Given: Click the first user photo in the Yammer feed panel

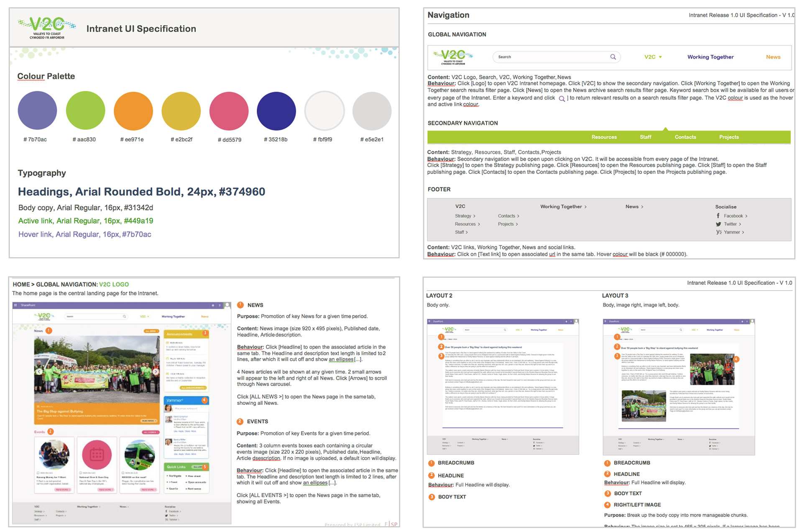Looking at the screenshot, I should tap(169, 408).
